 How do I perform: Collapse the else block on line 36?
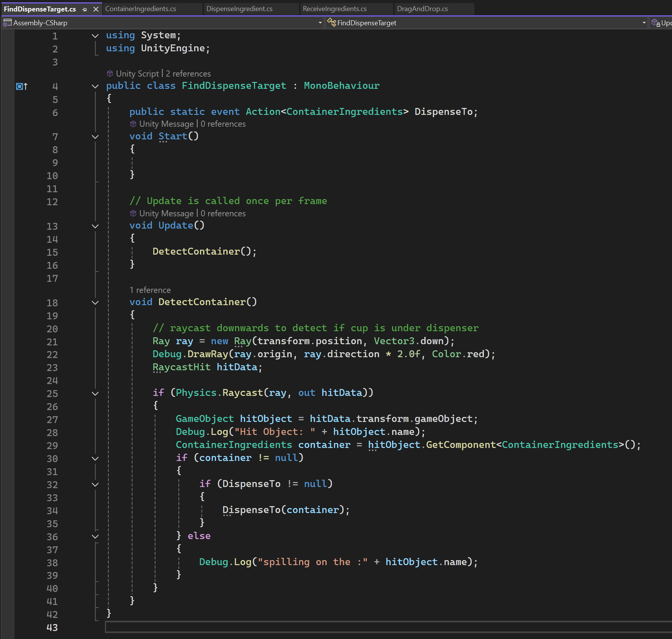95,536
